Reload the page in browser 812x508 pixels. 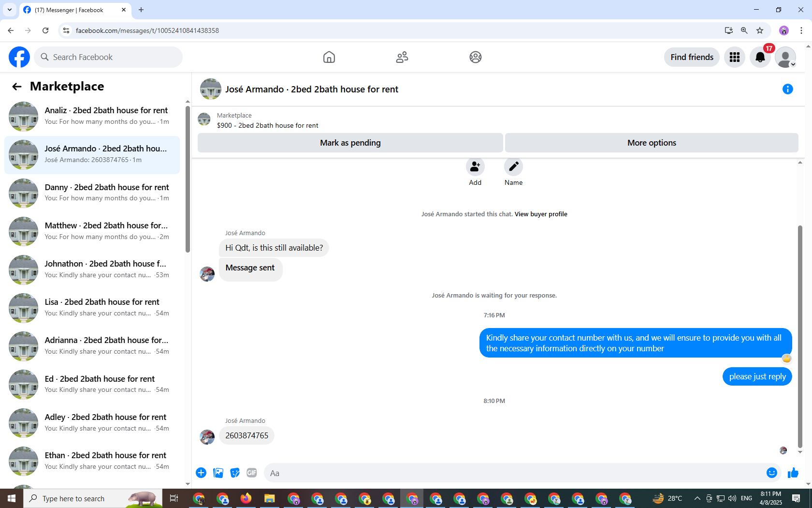[x=45, y=30]
